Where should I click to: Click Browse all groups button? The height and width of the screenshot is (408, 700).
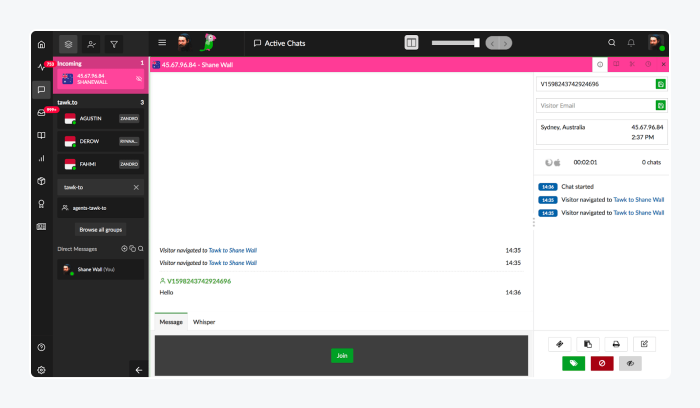click(x=100, y=229)
